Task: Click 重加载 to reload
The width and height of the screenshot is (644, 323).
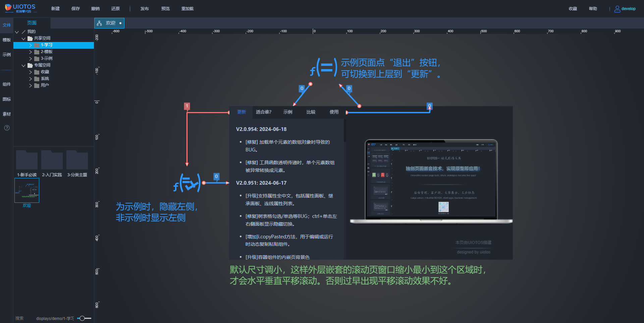Action: (187, 9)
